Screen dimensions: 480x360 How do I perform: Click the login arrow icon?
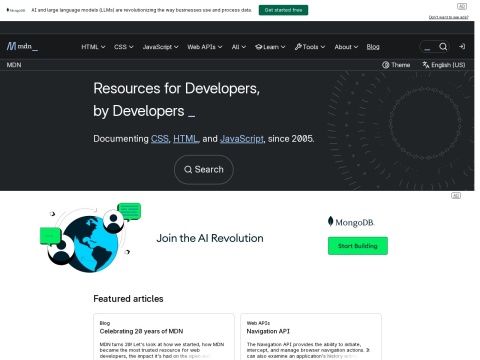pos(462,47)
